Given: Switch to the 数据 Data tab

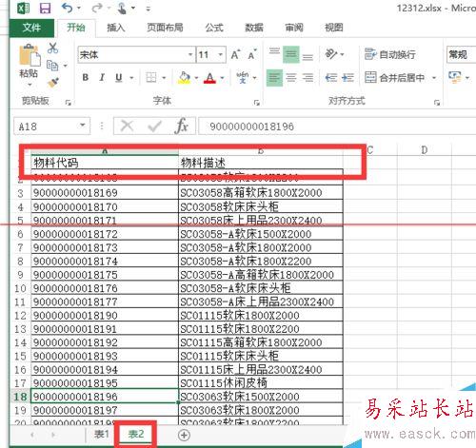Looking at the screenshot, I should [254, 28].
